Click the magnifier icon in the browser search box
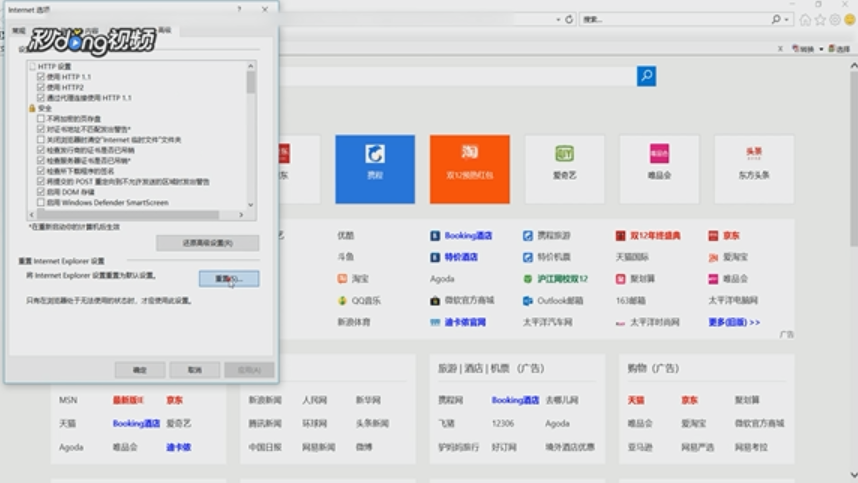Image resolution: width=858 pixels, height=483 pixels. pos(776,19)
